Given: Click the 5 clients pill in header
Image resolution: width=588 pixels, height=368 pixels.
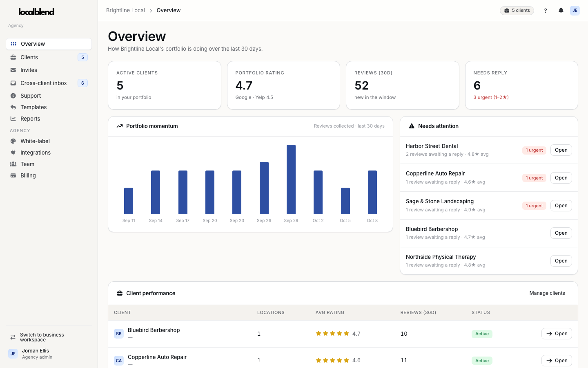Looking at the screenshot, I should [517, 11].
